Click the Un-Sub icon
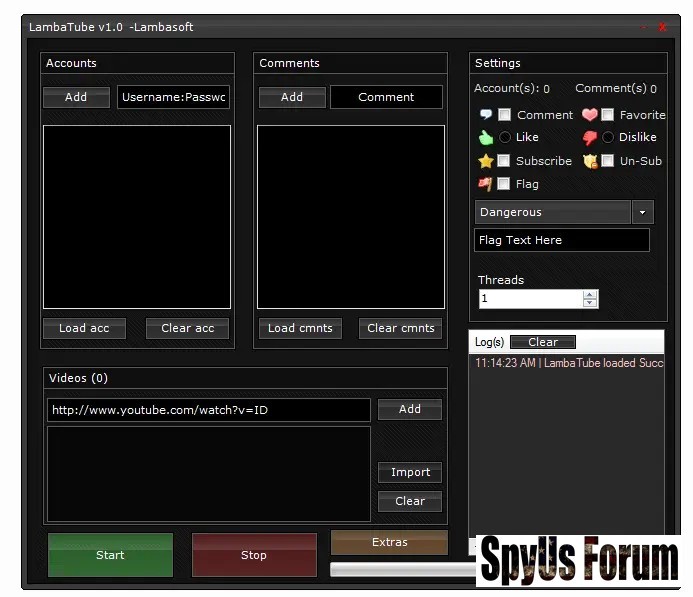693x597 pixels. click(590, 161)
